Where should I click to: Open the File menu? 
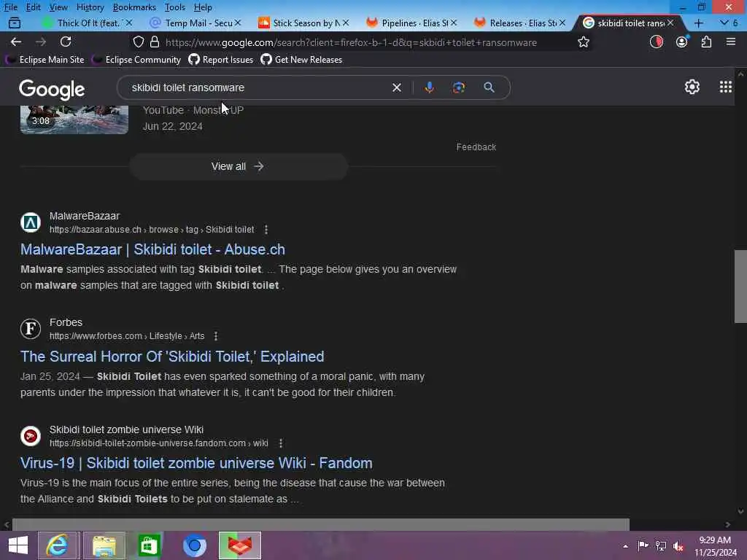10,7
